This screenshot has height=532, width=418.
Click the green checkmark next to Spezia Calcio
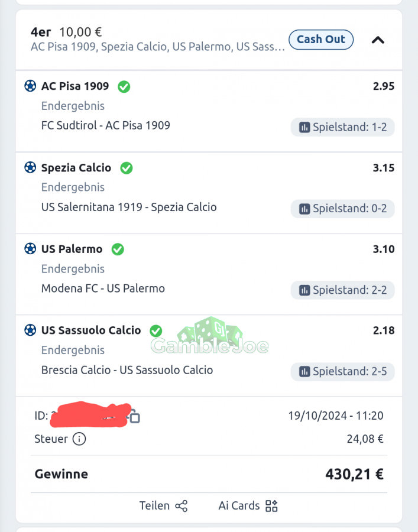click(x=127, y=168)
